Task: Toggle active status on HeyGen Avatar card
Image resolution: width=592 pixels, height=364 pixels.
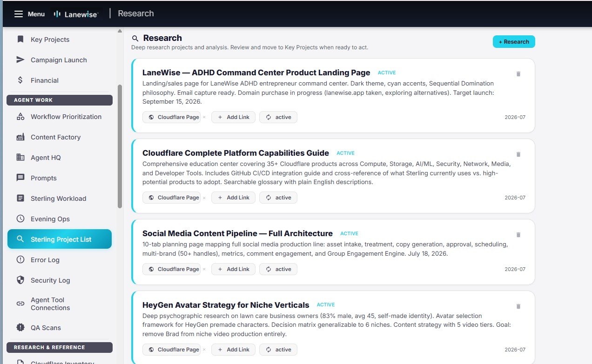Action: pyautogui.click(x=278, y=350)
